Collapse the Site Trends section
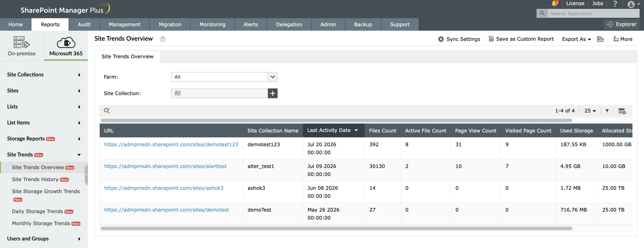Viewport: 644px width, 248px height. [x=44, y=155]
